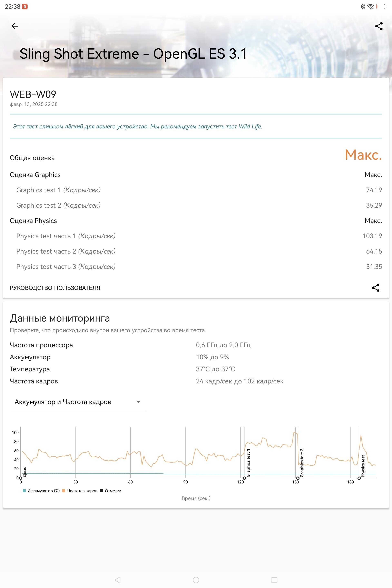392x588 pixels.
Task: Tap the share icon in the header
Action: pyautogui.click(x=379, y=26)
